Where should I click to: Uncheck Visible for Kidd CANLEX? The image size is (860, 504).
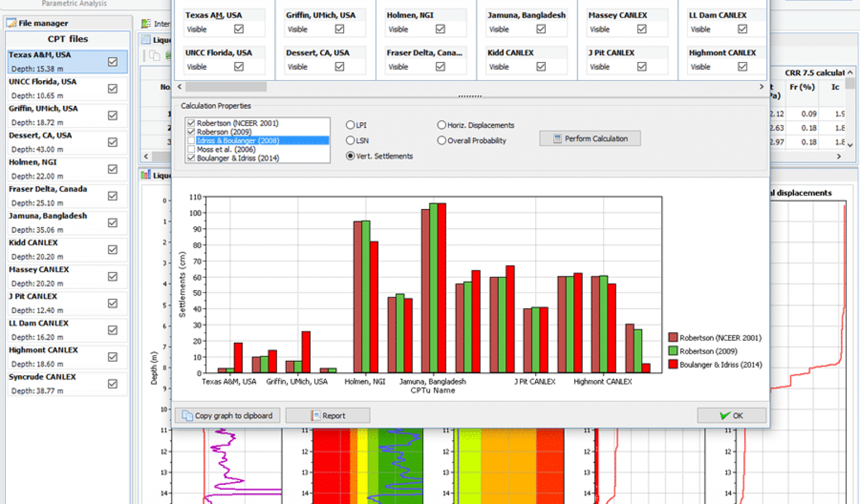(x=541, y=66)
